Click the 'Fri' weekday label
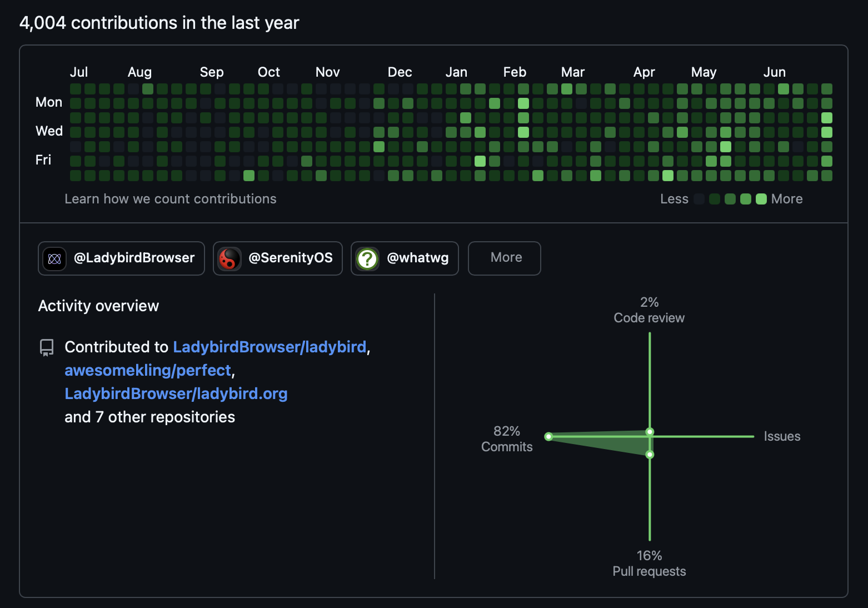 (43, 160)
